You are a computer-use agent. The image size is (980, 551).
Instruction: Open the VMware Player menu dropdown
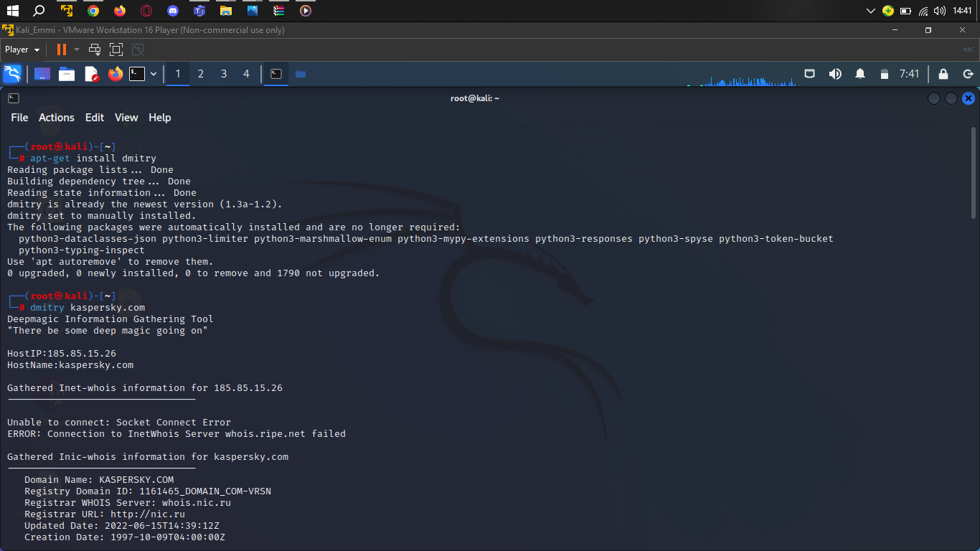(22, 50)
